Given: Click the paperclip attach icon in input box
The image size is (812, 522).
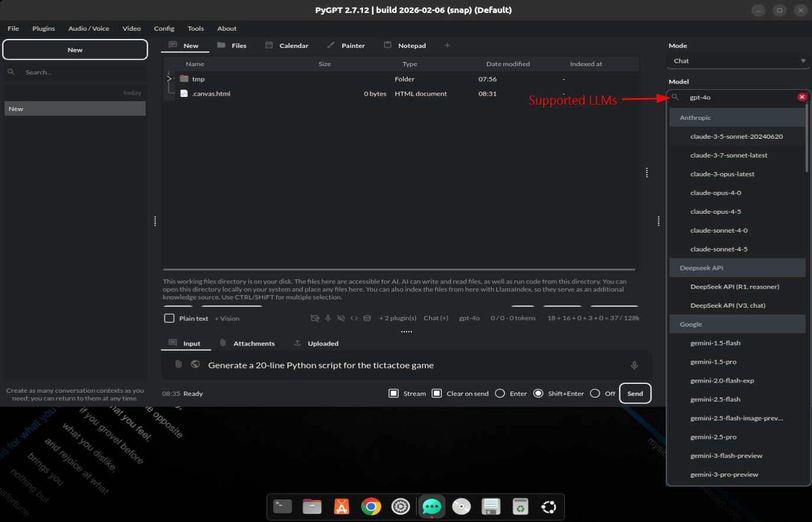Looking at the screenshot, I should click(178, 364).
